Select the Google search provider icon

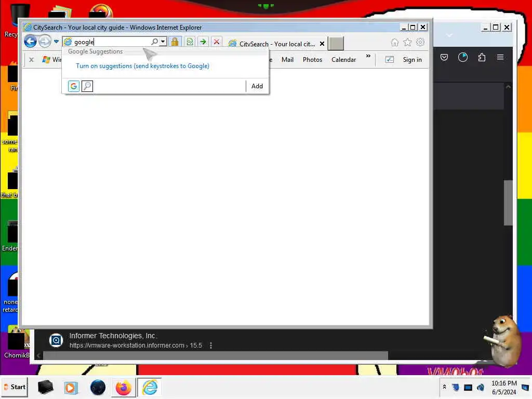coord(74,86)
